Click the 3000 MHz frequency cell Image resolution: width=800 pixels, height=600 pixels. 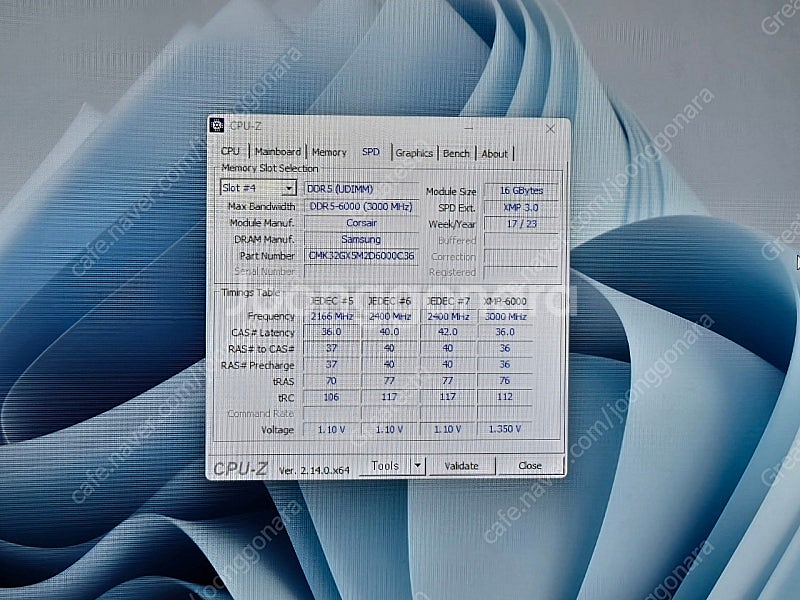click(x=505, y=316)
